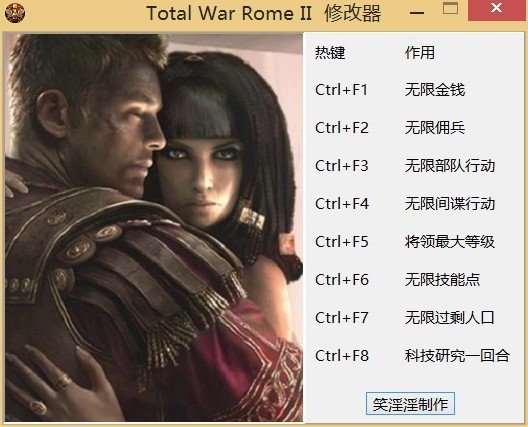528x427 pixels.
Task: Select the Ctrl+F2 hotkey label
Action: 342,128
